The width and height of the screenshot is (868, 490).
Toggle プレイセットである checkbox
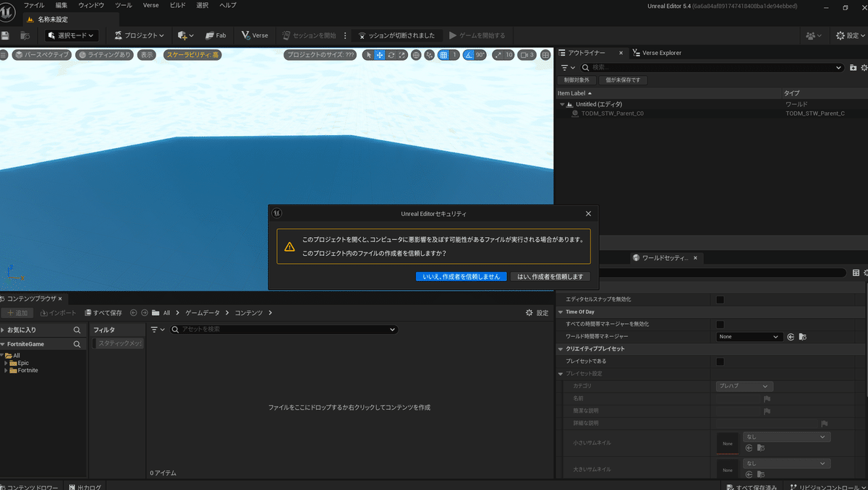pos(720,361)
